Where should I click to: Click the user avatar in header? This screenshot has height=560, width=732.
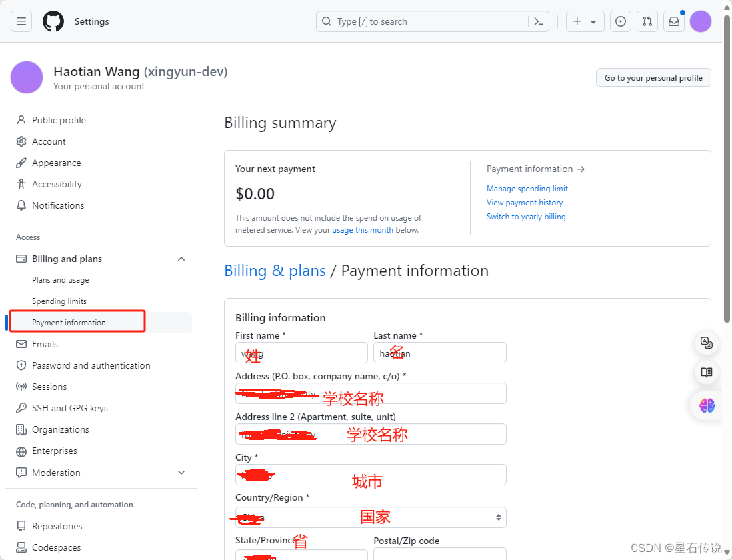tap(700, 21)
